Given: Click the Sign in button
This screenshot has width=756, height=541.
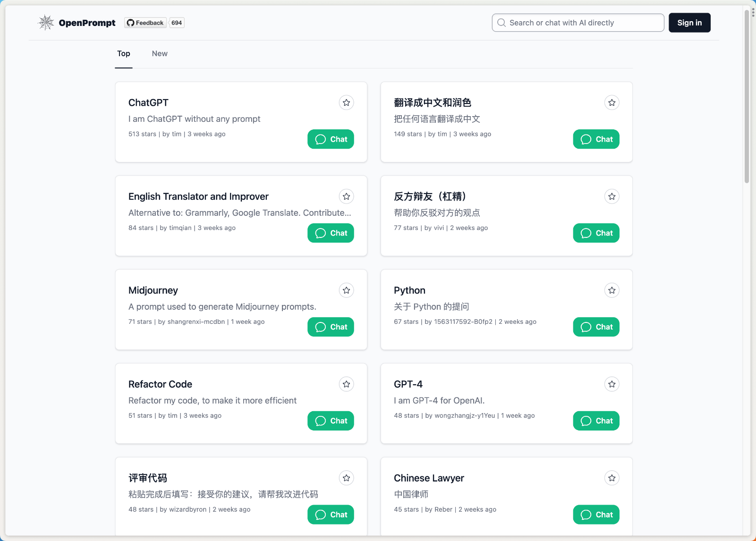Looking at the screenshot, I should tap(689, 22).
